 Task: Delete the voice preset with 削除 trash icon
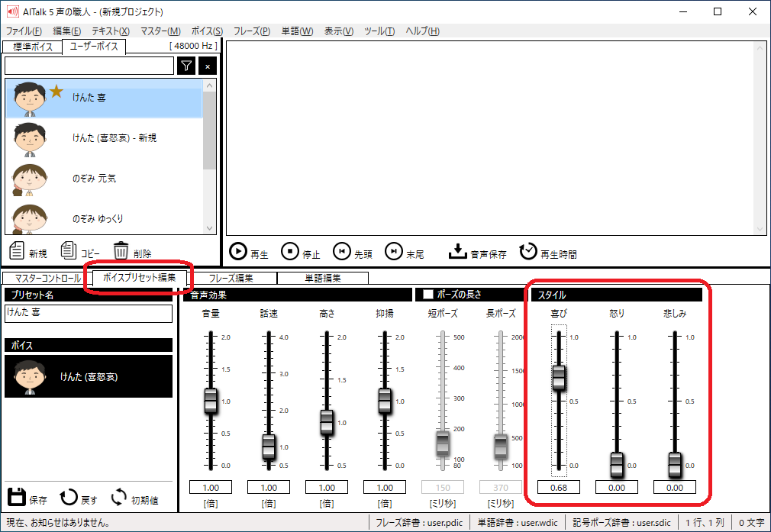pyautogui.click(x=132, y=251)
